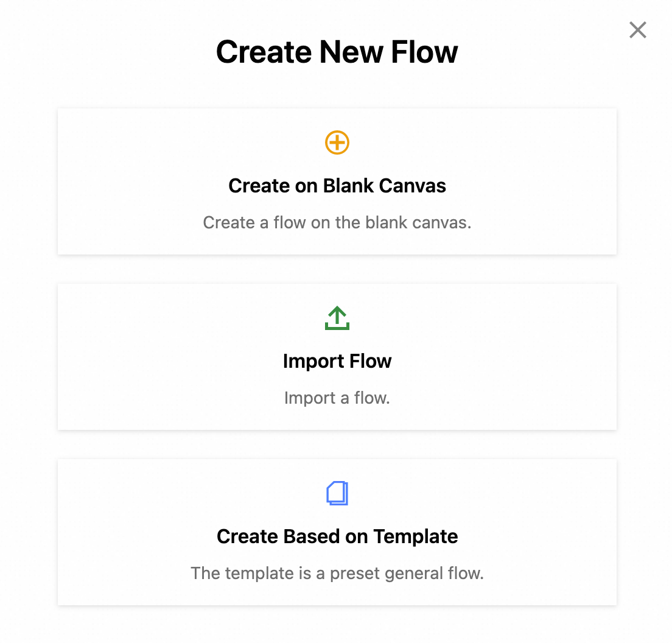Click the Import Flow title text

[337, 361]
